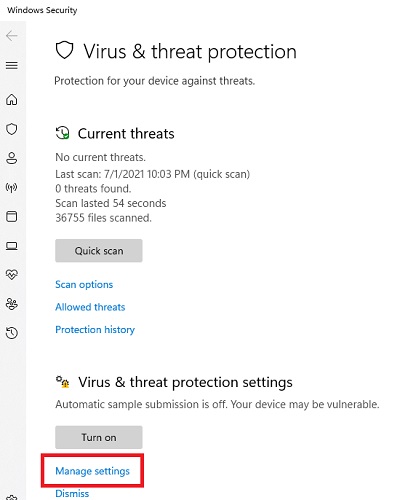Open the hamburger navigation menu
Image resolution: width=413 pixels, height=500 pixels.
[x=12, y=65]
